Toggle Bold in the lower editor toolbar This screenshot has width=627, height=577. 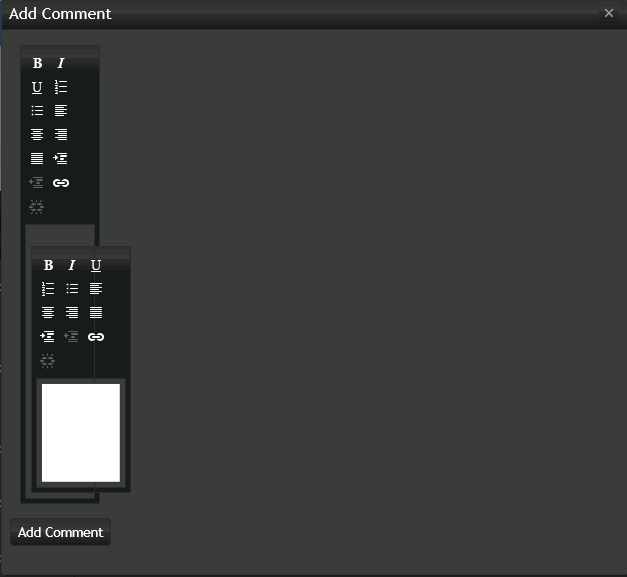tap(48, 265)
